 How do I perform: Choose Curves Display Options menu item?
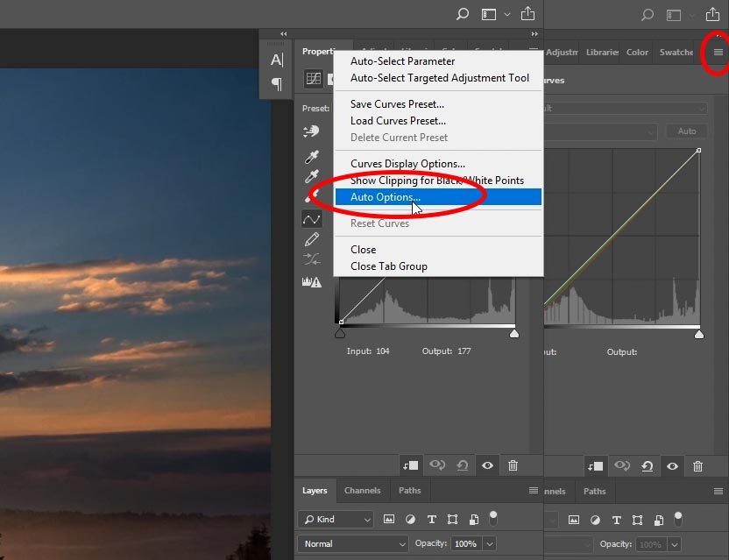[438, 163]
